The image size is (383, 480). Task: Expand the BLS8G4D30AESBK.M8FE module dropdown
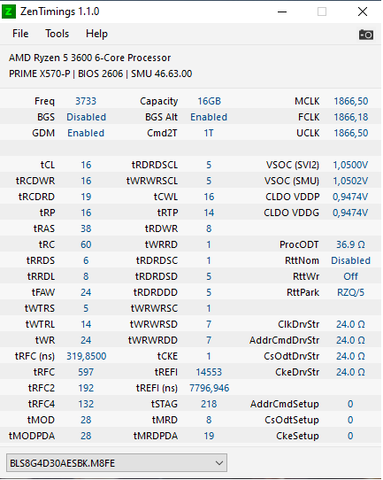pos(116,463)
